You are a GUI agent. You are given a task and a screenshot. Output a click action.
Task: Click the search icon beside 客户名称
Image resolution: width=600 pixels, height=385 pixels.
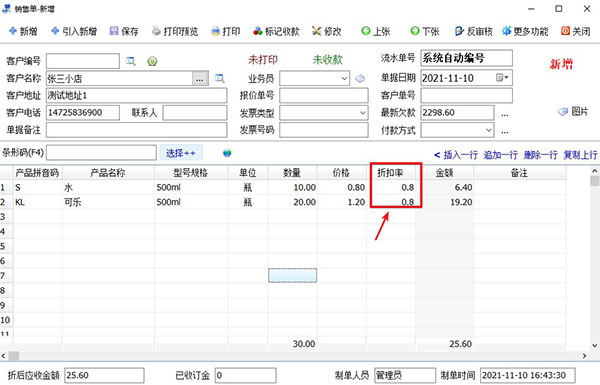coord(220,78)
